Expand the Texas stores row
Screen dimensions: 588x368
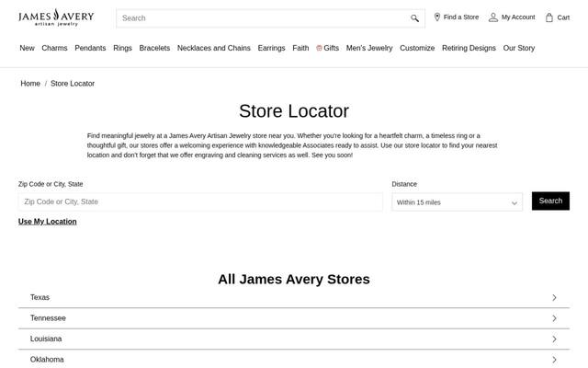pyautogui.click(x=294, y=297)
